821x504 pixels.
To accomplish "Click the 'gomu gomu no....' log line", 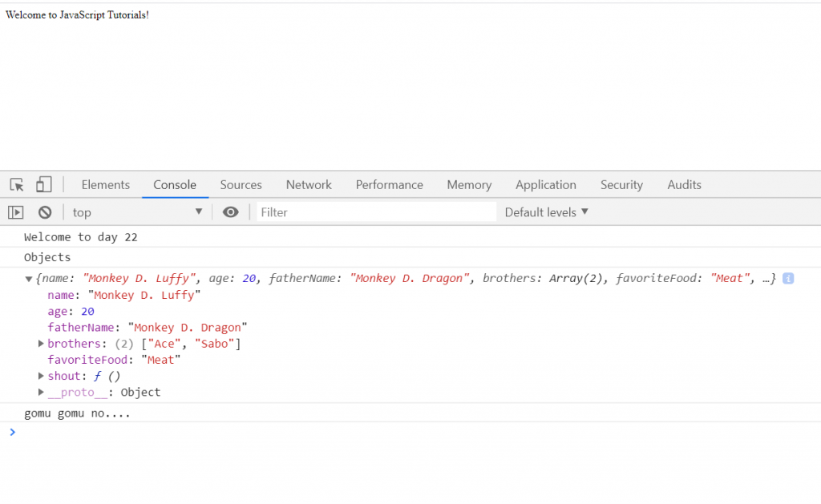I will 77,413.
